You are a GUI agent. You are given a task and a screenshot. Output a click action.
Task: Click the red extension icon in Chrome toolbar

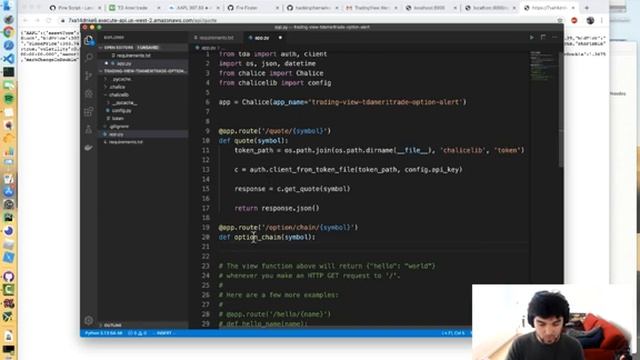574,20
